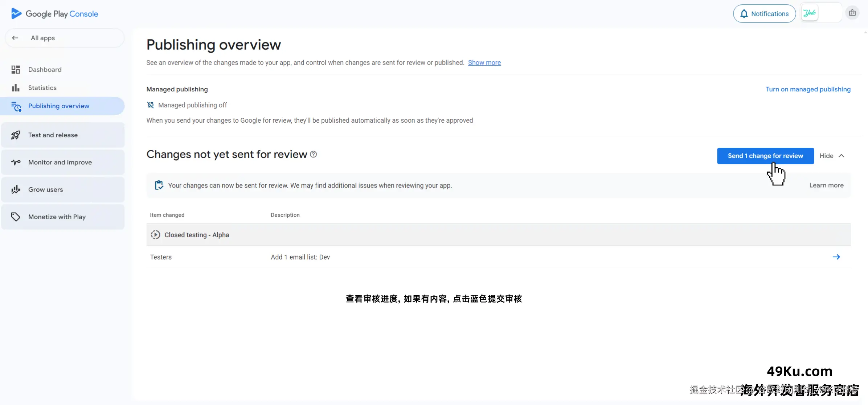Click the help icon next to Changes heading

(x=314, y=155)
